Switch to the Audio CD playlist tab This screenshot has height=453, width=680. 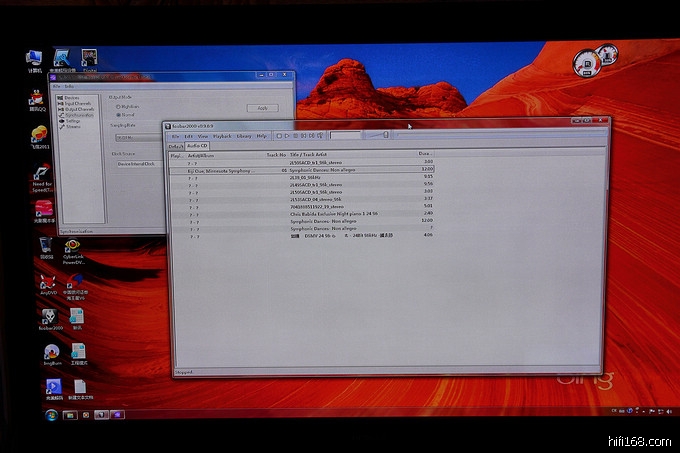197,146
